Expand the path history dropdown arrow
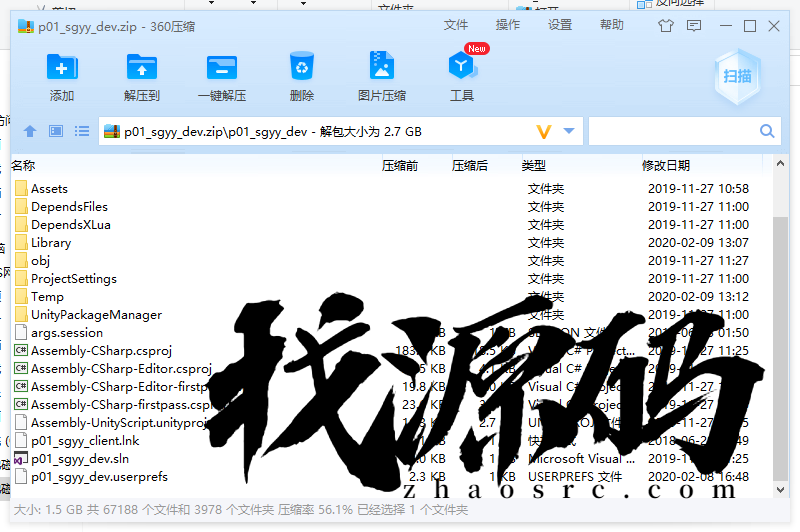Screen dimensions: 800x532 569,131
